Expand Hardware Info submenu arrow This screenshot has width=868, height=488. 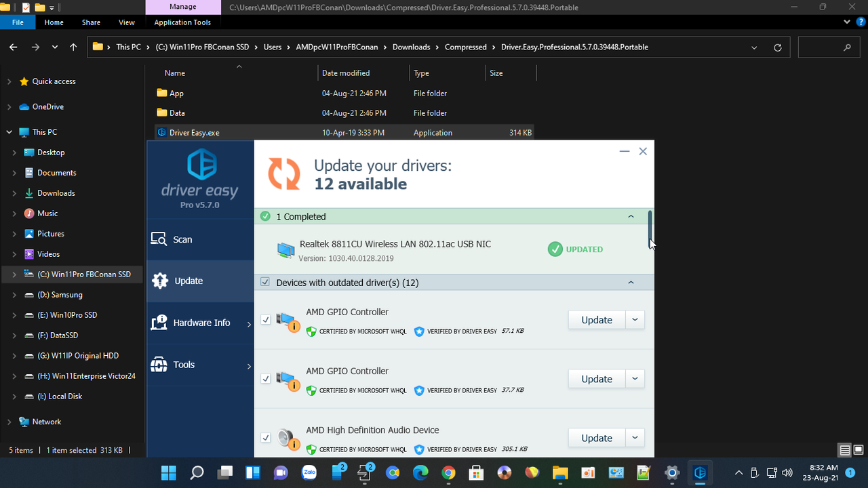tap(249, 325)
